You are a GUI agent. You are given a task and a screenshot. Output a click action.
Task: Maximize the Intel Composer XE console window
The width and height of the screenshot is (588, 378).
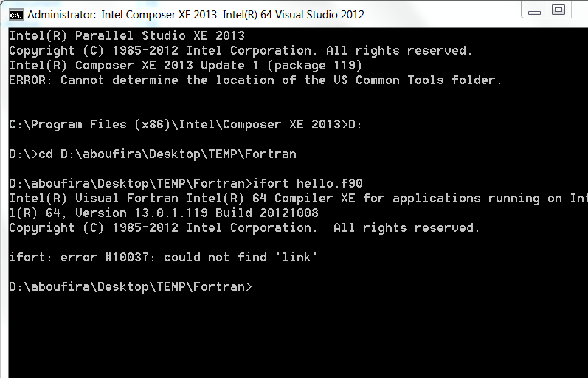coord(558,10)
